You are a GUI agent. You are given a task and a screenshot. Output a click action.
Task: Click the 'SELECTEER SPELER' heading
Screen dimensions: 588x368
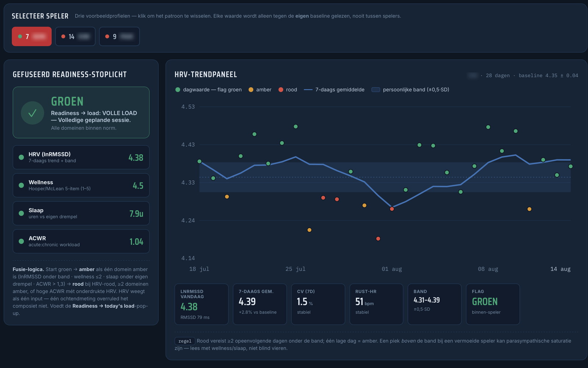pos(40,16)
